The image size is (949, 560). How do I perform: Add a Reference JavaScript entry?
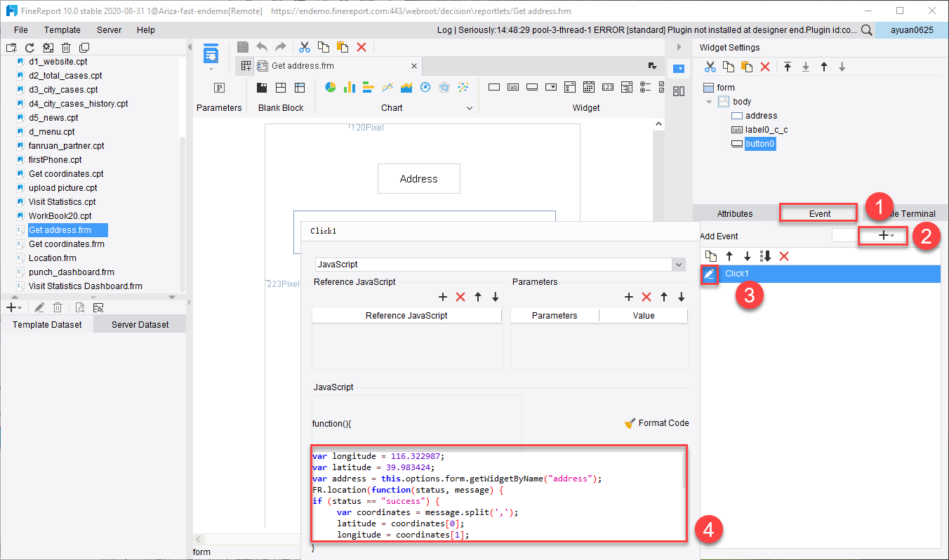coord(443,297)
